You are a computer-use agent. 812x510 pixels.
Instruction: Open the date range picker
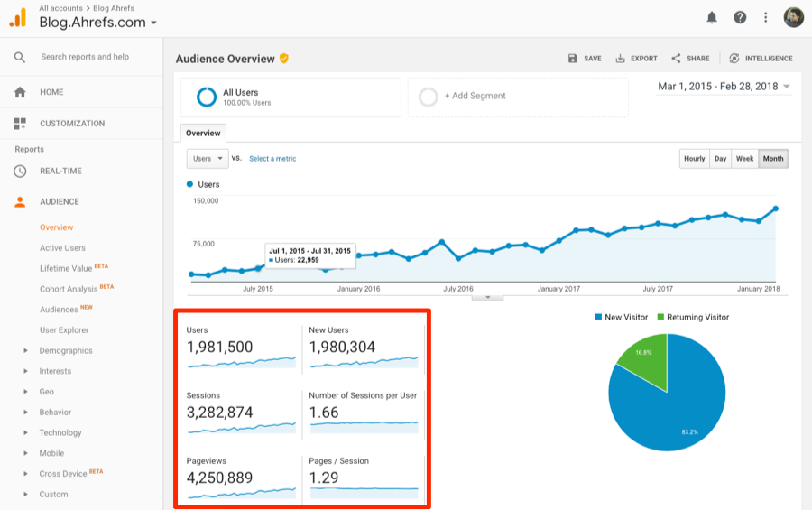(724, 87)
